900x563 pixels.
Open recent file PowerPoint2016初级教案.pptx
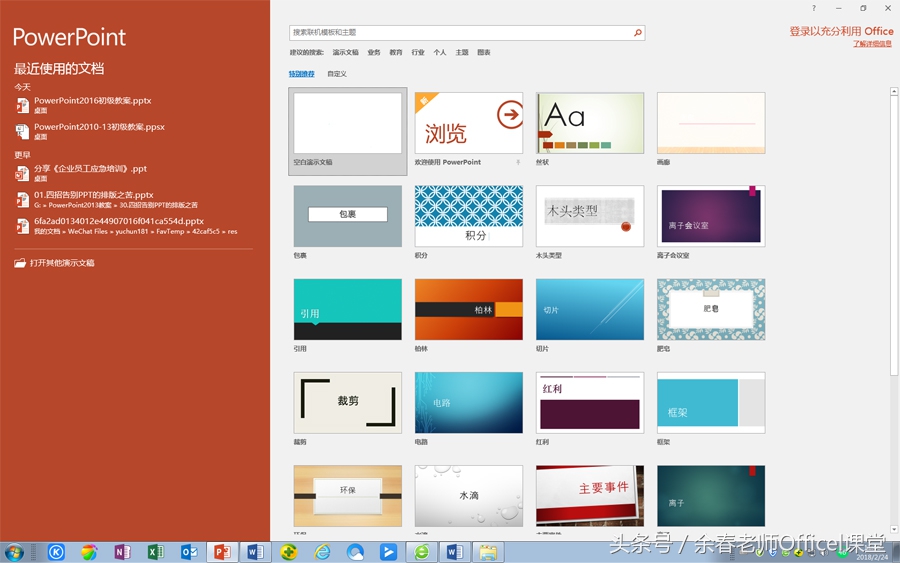93,101
